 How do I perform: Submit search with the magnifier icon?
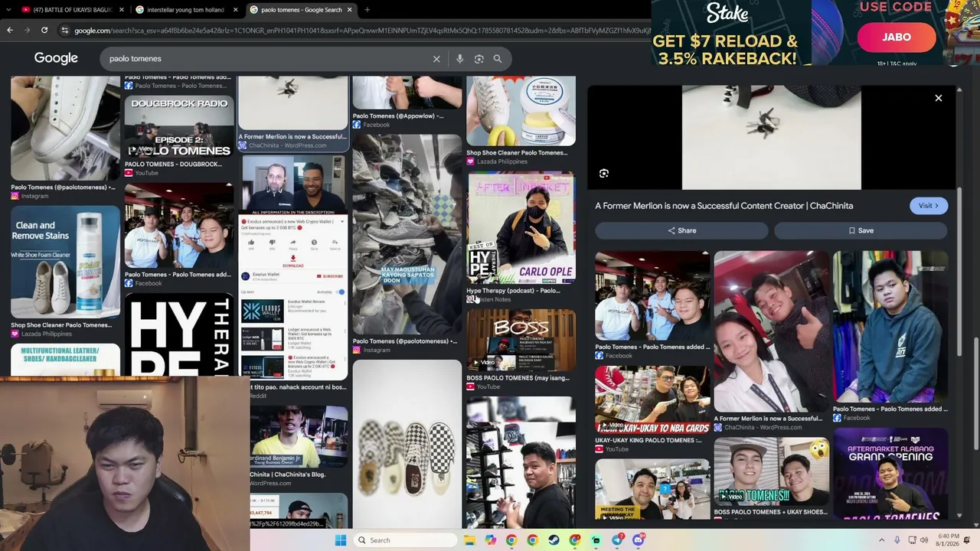[498, 59]
